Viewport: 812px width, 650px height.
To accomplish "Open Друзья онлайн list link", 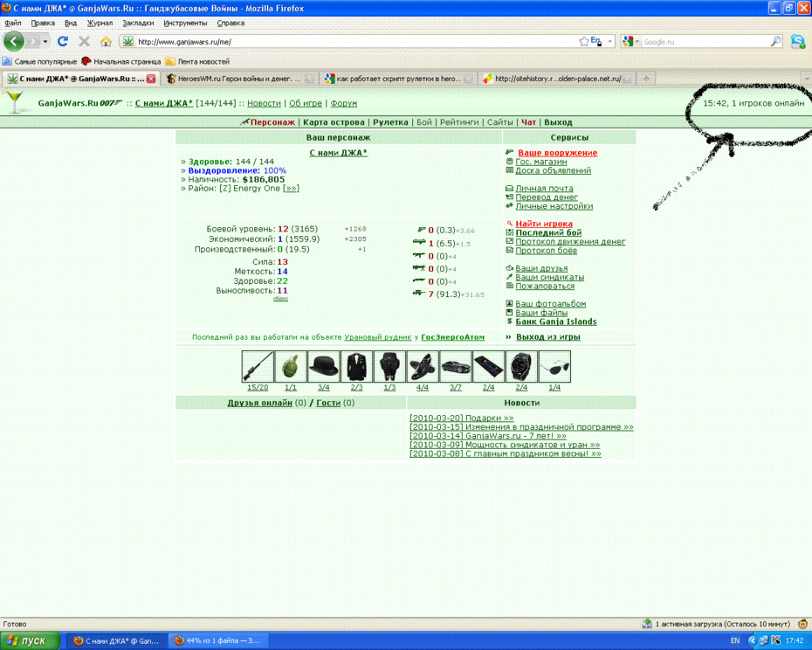I will click(x=260, y=403).
